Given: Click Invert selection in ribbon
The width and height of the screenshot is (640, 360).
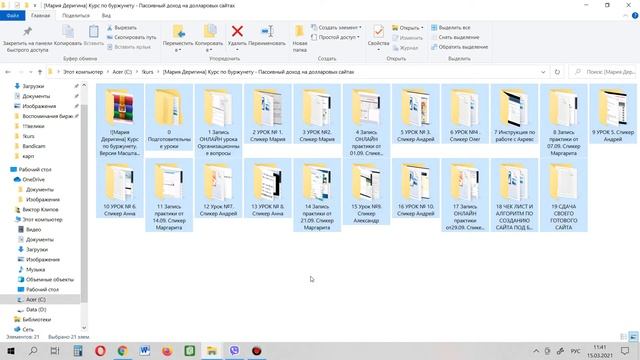Looking at the screenshot, I should (x=459, y=47).
